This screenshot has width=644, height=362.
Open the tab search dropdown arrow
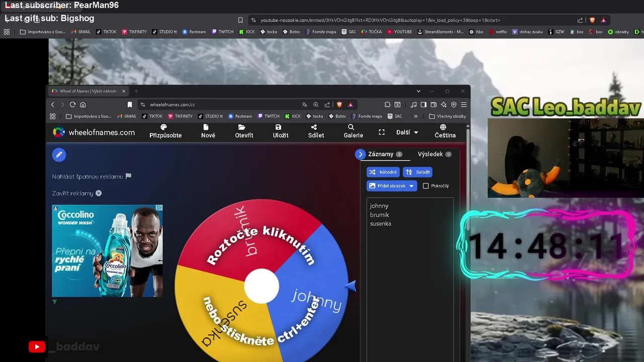pos(418,91)
